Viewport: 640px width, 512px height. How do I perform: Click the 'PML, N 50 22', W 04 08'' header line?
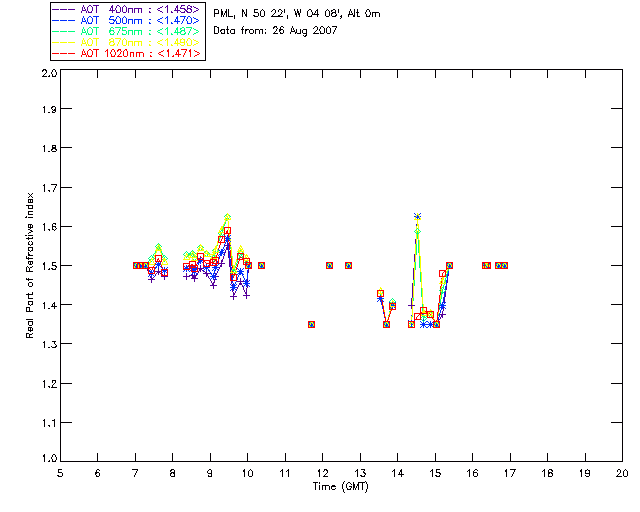297,14
